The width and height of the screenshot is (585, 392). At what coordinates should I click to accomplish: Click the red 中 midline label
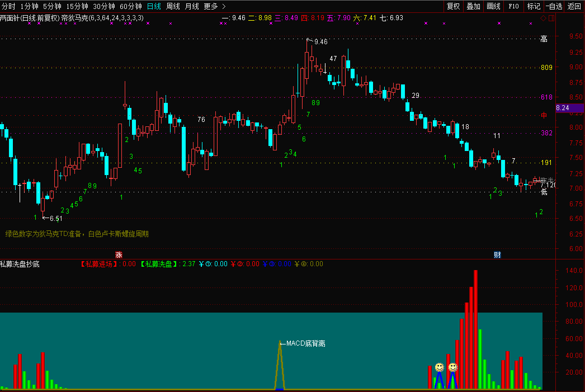(544, 115)
